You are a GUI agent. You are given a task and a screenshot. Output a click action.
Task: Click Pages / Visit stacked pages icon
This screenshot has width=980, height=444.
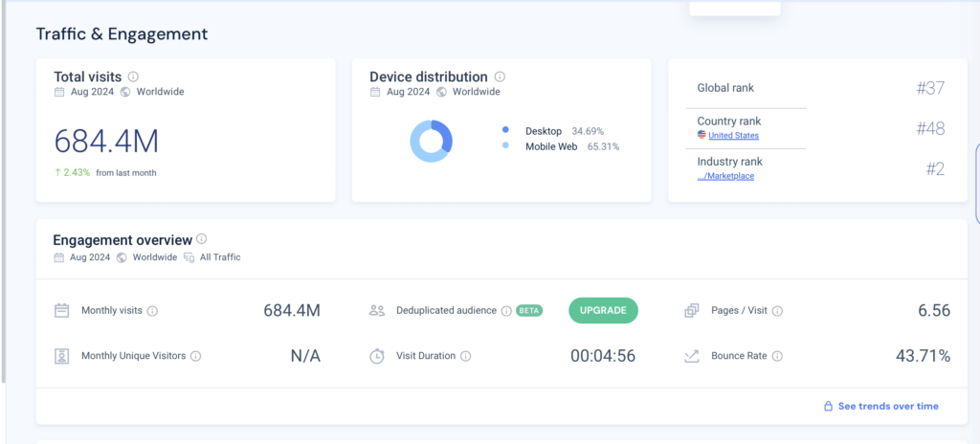click(x=691, y=311)
